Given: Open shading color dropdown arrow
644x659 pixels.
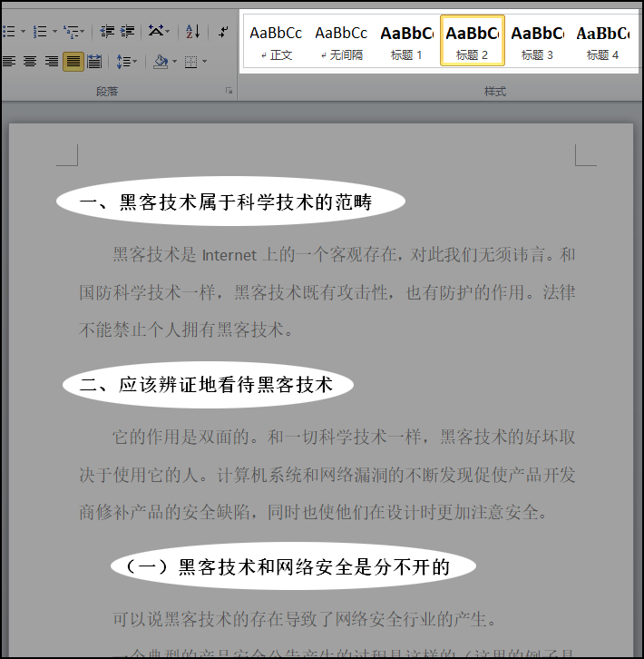Looking at the screenshot, I should click(x=175, y=62).
